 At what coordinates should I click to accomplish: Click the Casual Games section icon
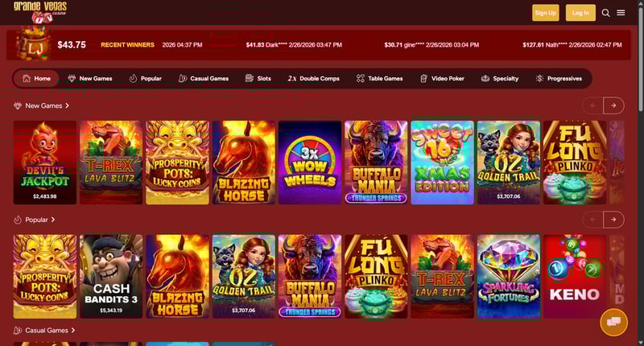pyautogui.click(x=18, y=330)
